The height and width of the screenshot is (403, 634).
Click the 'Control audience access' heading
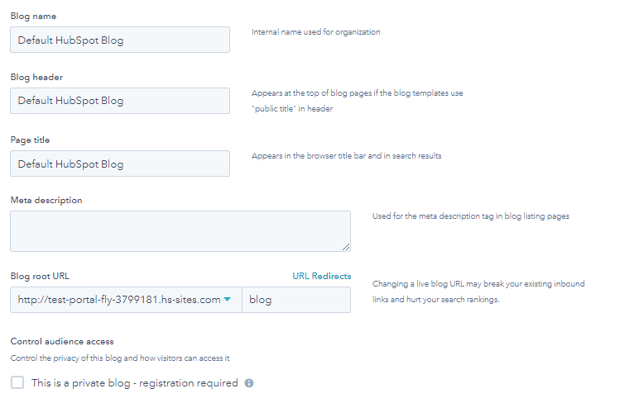(x=62, y=342)
